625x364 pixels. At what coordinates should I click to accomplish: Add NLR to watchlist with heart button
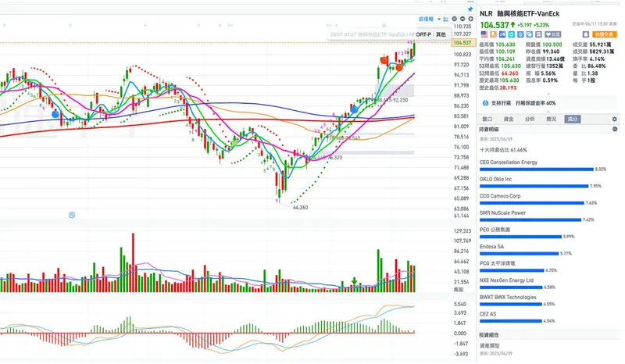[553, 34]
